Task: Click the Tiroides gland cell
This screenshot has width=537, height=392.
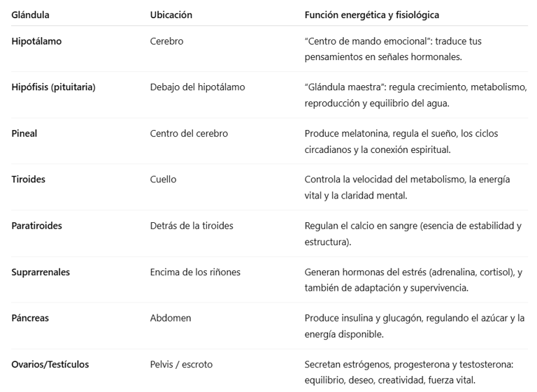Action: [x=28, y=180]
